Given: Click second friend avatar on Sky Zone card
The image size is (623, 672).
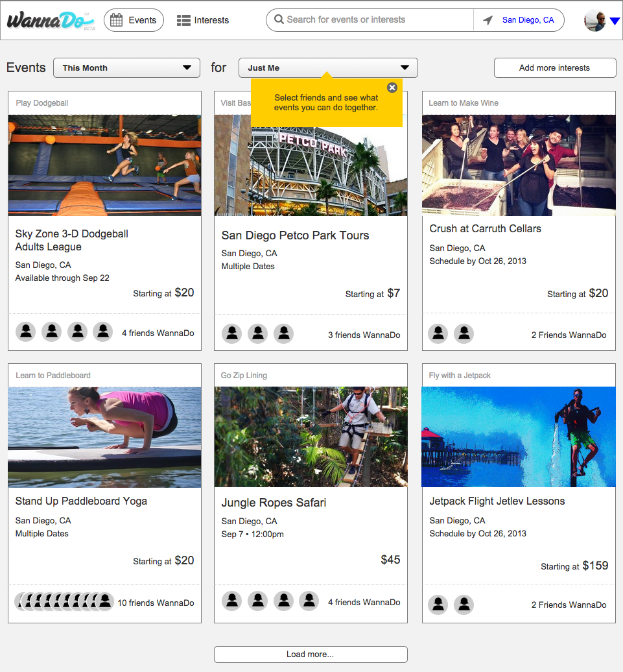Looking at the screenshot, I should point(51,331).
